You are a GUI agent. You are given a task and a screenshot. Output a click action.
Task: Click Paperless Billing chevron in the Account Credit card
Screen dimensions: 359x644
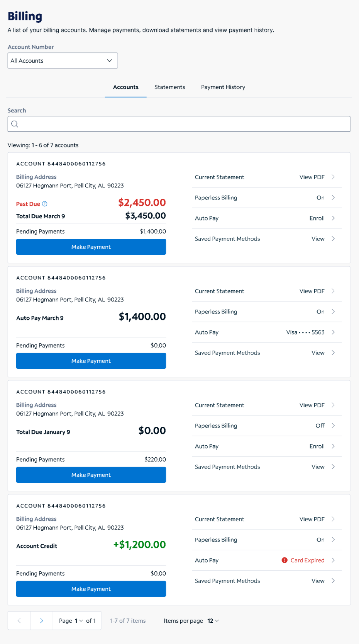(x=333, y=540)
